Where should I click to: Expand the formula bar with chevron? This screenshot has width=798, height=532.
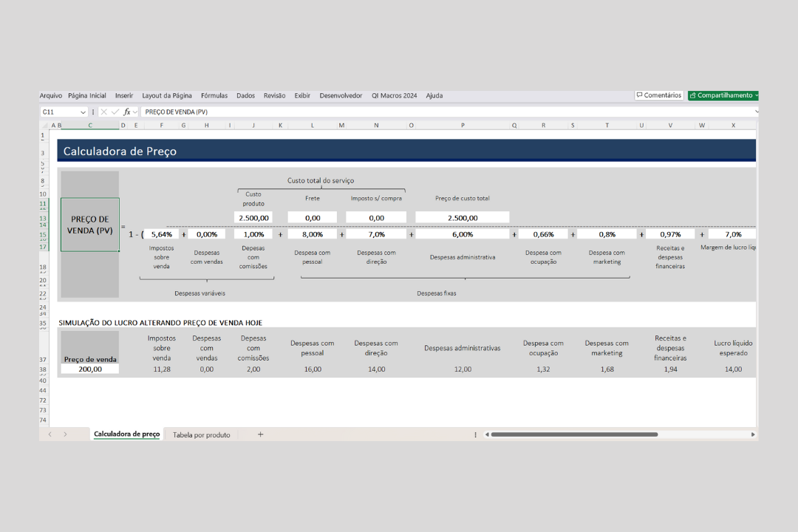(757, 112)
